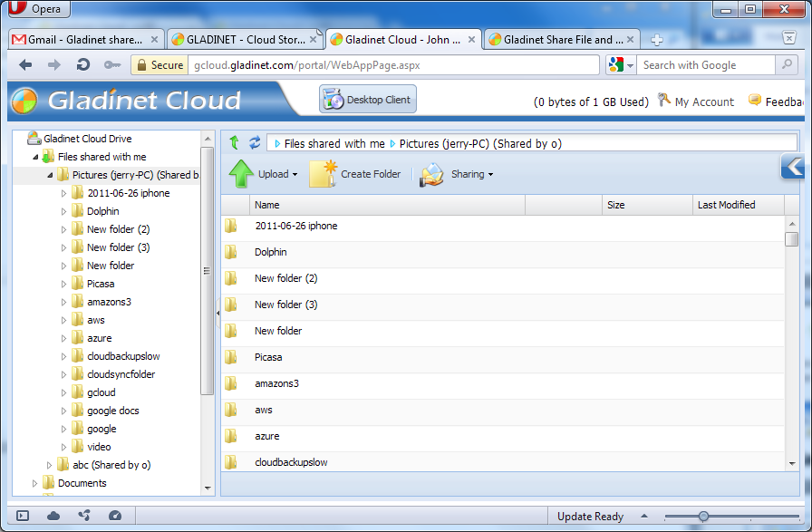Click the Gladinet Cloud logo icon
Image resolution: width=812 pixels, height=532 pixels.
pyautogui.click(x=24, y=101)
